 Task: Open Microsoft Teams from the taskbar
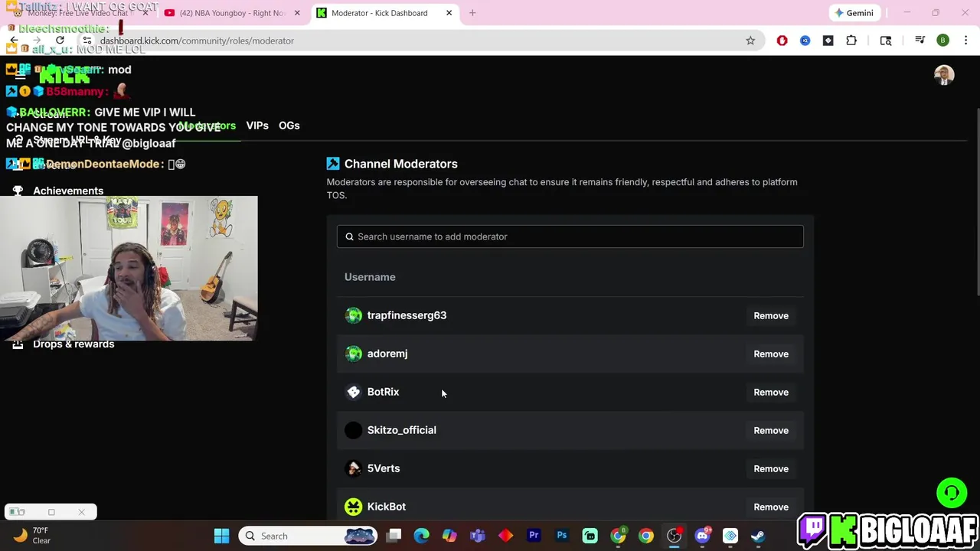[478, 536]
